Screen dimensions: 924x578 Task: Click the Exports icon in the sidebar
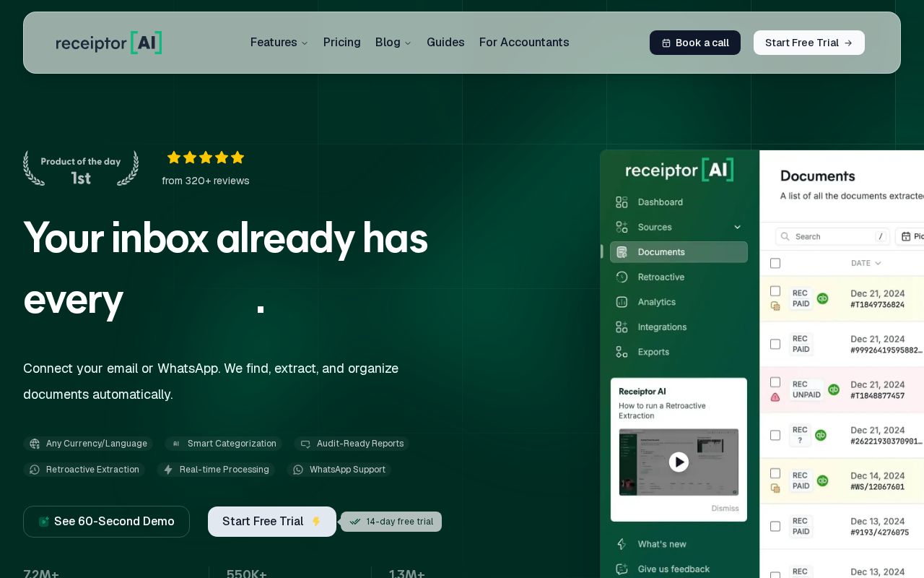point(622,352)
